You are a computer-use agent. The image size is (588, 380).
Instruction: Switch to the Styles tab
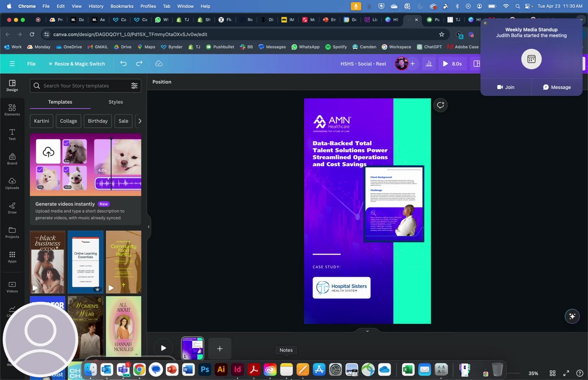point(116,102)
